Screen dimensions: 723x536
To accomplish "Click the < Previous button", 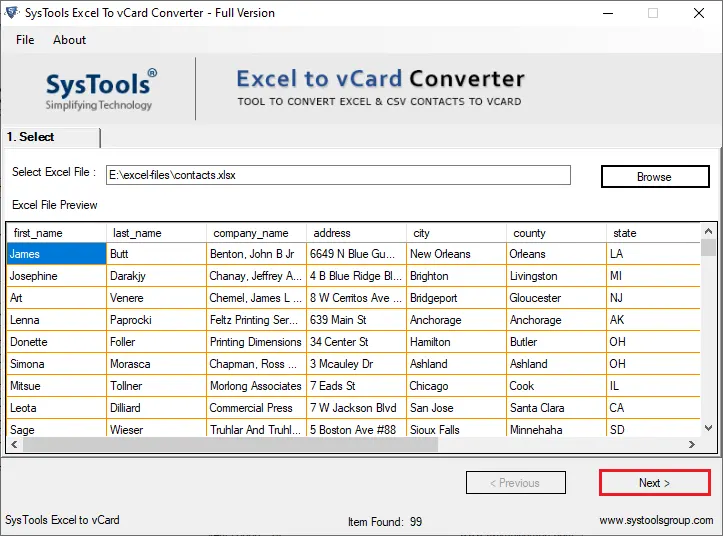I will pyautogui.click(x=516, y=482).
